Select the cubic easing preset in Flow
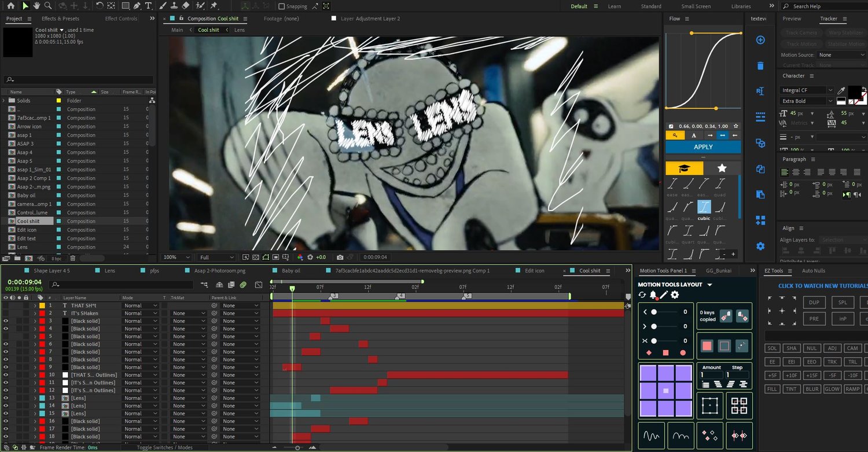 (704, 207)
